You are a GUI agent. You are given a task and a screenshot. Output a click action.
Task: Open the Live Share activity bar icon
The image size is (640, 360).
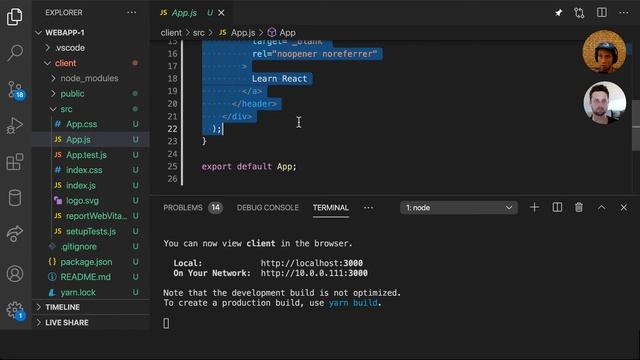(15, 234)
